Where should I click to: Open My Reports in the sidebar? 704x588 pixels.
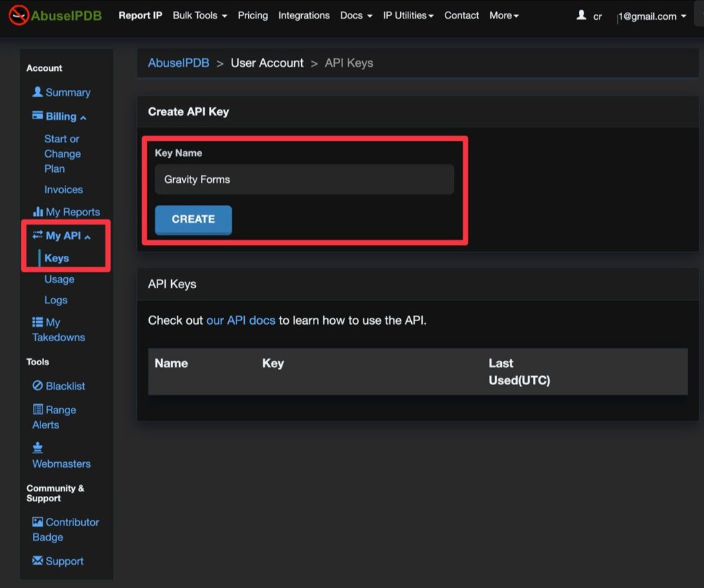coord(73,212)
